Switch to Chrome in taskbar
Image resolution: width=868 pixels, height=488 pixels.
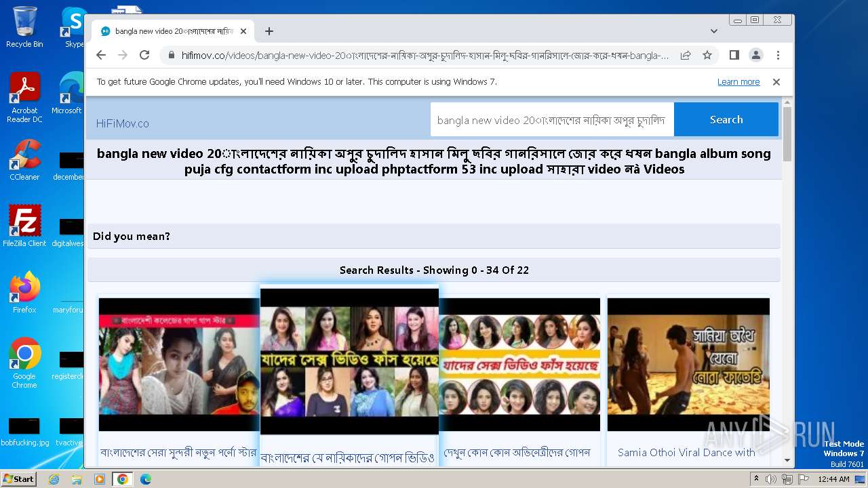(122, 479)
